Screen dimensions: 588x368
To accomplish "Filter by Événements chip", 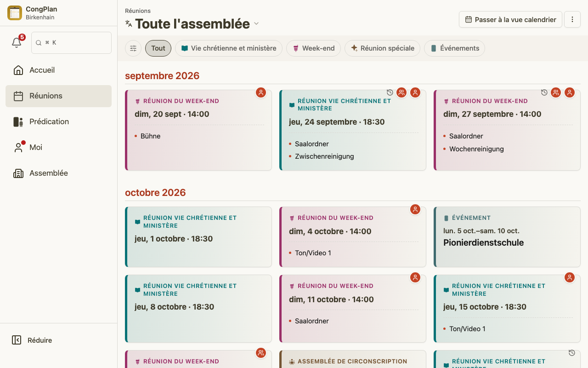I will (x=454, y=48).
